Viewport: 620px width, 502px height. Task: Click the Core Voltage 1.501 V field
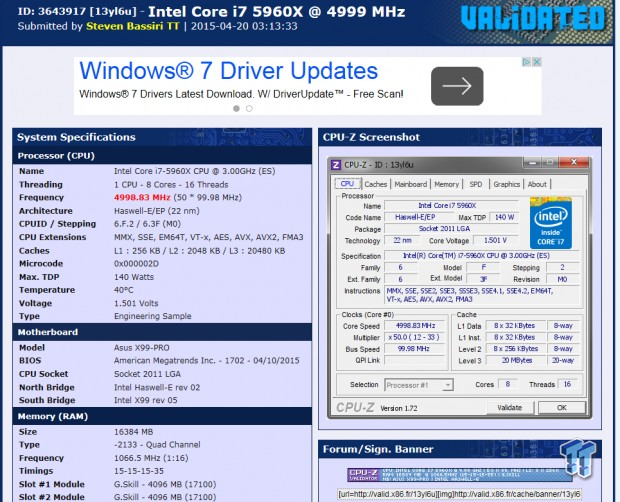pyautogui.click(x=495, y=240)
